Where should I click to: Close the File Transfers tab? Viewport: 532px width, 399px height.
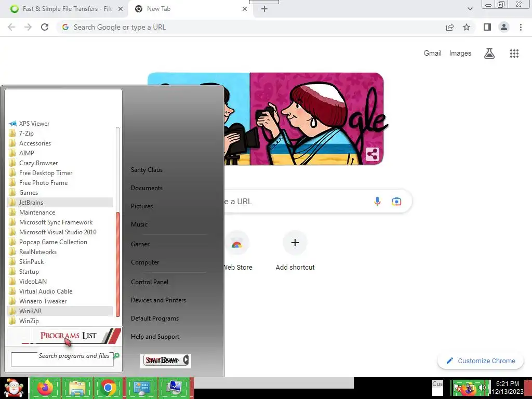(121, 9)
